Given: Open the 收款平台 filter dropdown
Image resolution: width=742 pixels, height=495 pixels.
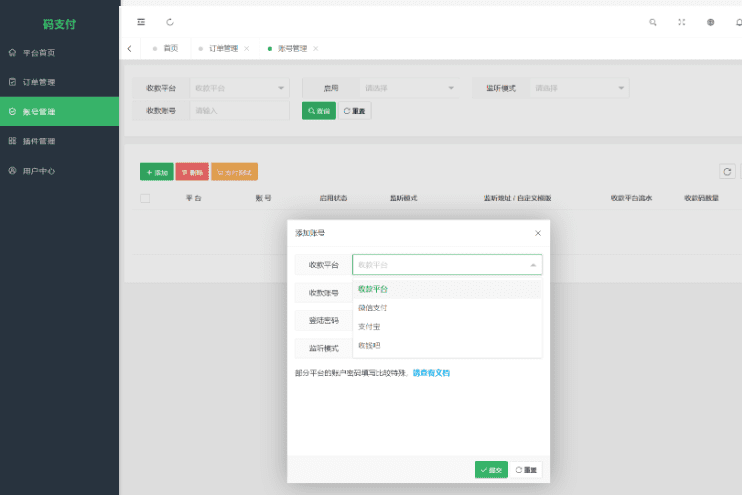Looking at the screenshot, I should [x=239, y=88].
